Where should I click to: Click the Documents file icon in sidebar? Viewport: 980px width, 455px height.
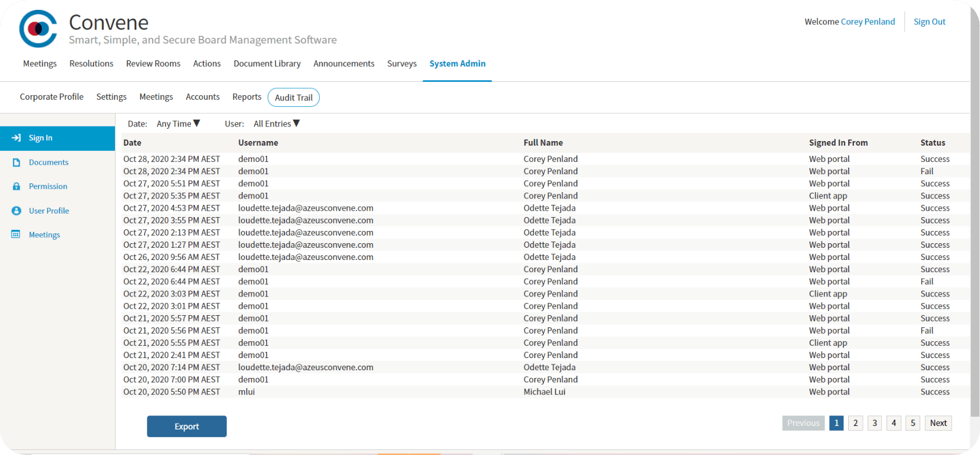(x=16, y=162)
